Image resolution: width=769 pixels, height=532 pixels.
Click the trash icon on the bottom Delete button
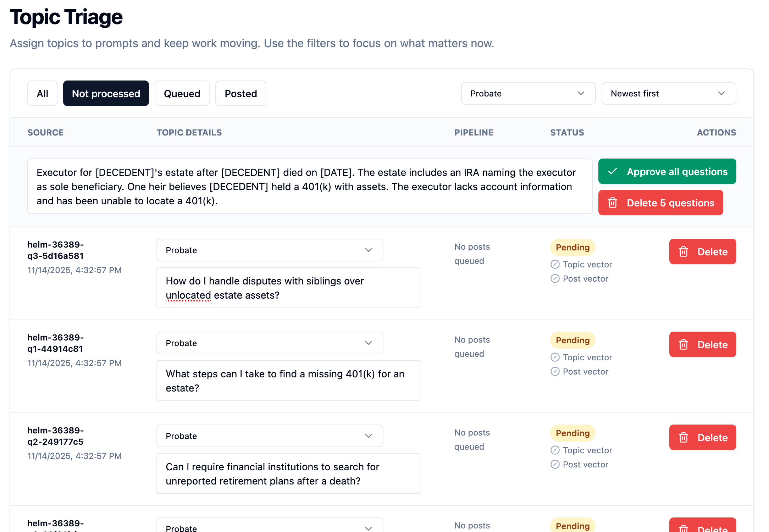coord(684,528)
